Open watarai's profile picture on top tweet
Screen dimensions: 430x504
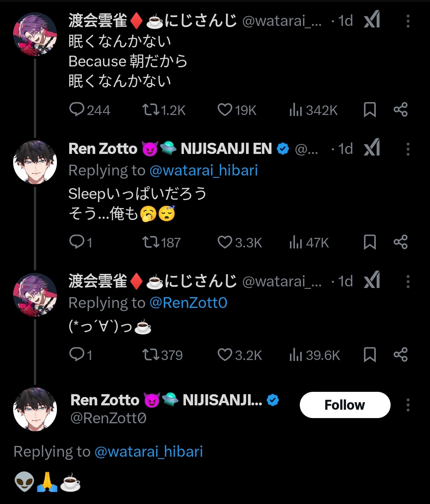point(35,34)
